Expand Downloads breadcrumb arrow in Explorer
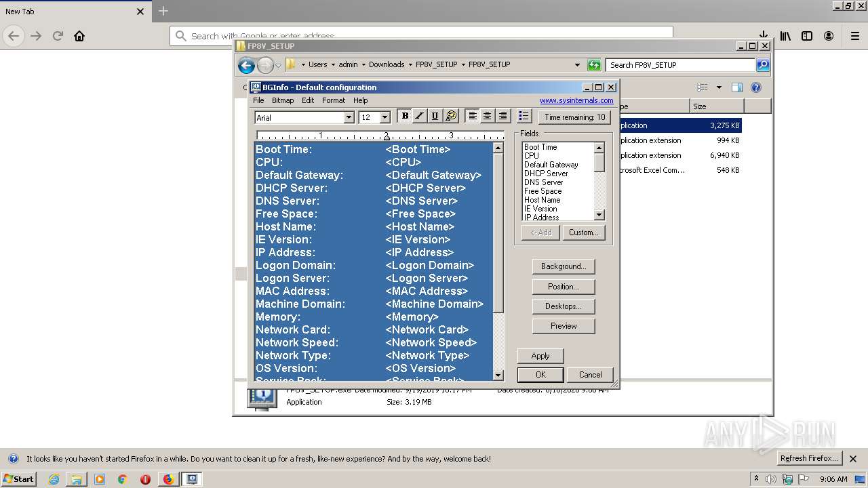 410,65
